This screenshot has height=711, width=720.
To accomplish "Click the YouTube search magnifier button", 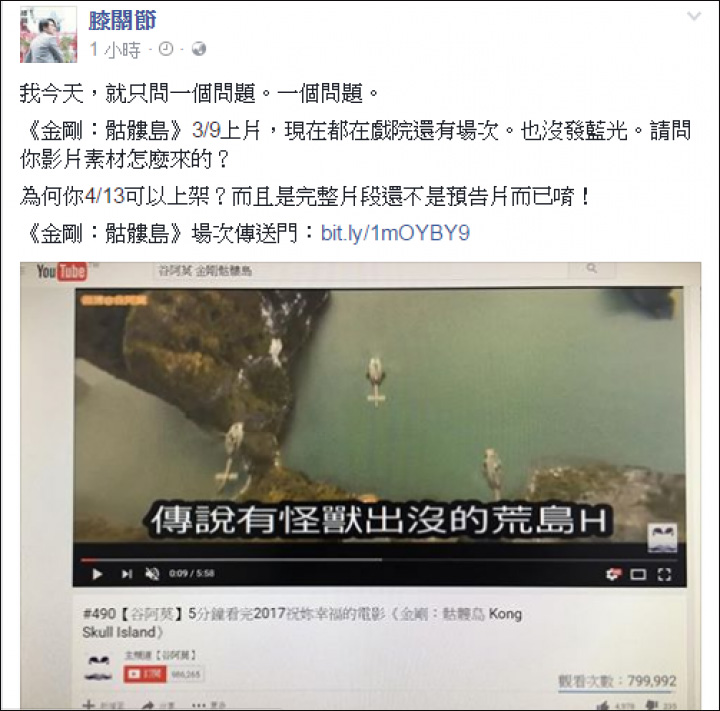I will coord(592,269).
